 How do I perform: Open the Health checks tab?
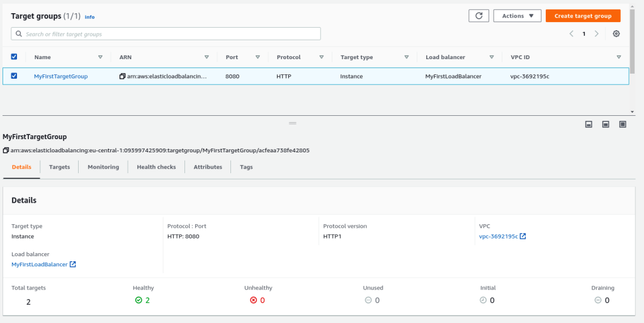click(x=156, y=167)
